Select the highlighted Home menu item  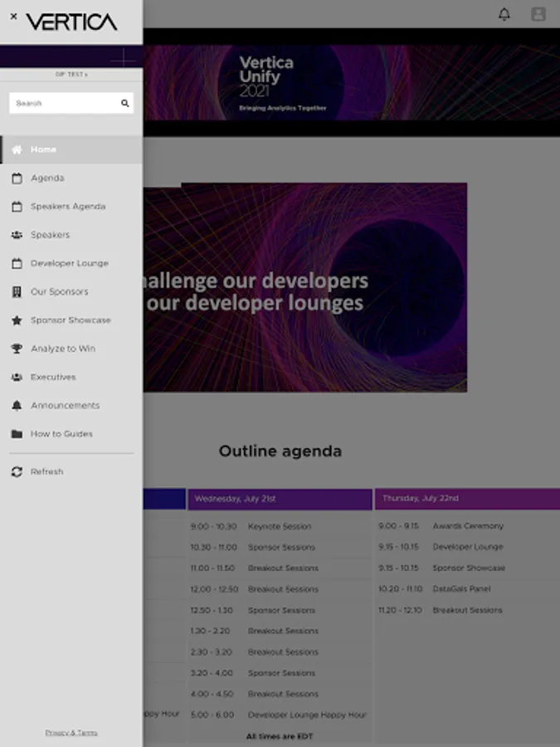click(71, 149)
